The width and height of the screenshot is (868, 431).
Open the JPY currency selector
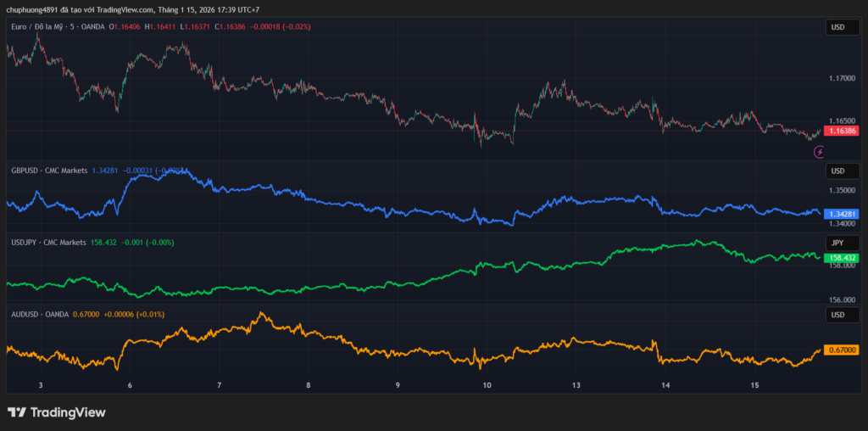click(x=837, y=243)
